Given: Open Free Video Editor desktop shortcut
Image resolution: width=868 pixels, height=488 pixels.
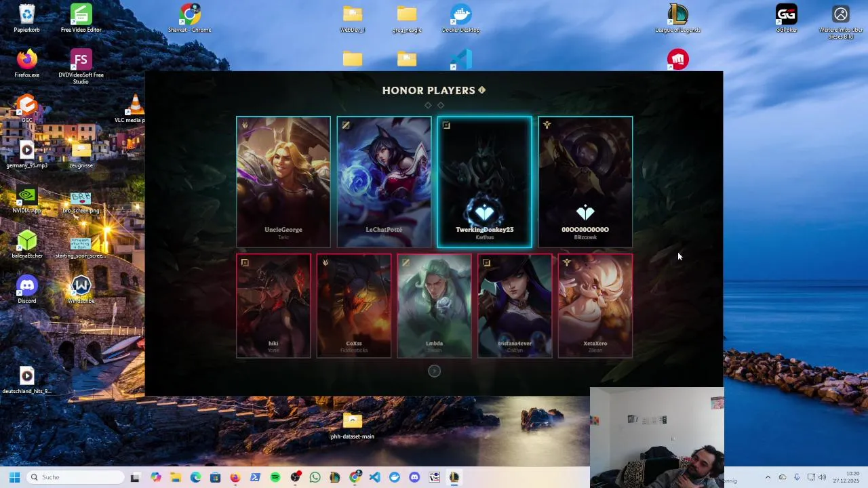Looking at the screenshot, I should pyautogui.click(x=81, y=18).
